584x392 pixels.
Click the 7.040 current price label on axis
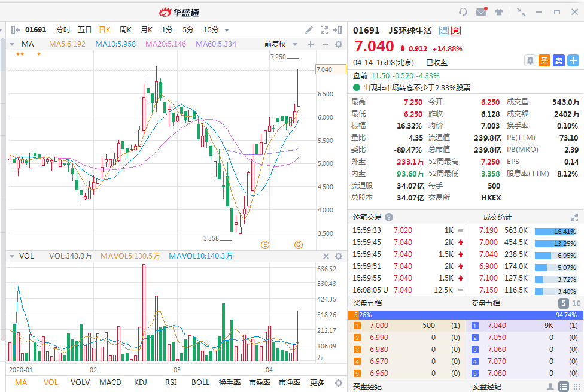331,69
